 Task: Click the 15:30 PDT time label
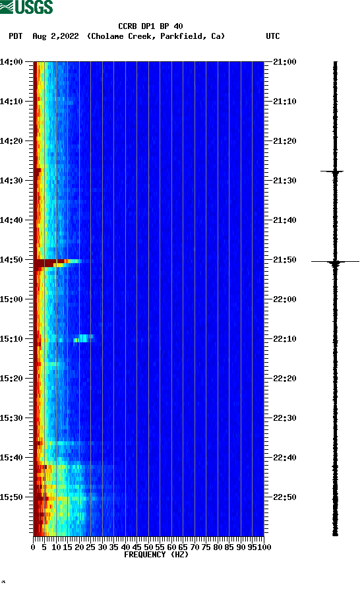click(11, 418)
